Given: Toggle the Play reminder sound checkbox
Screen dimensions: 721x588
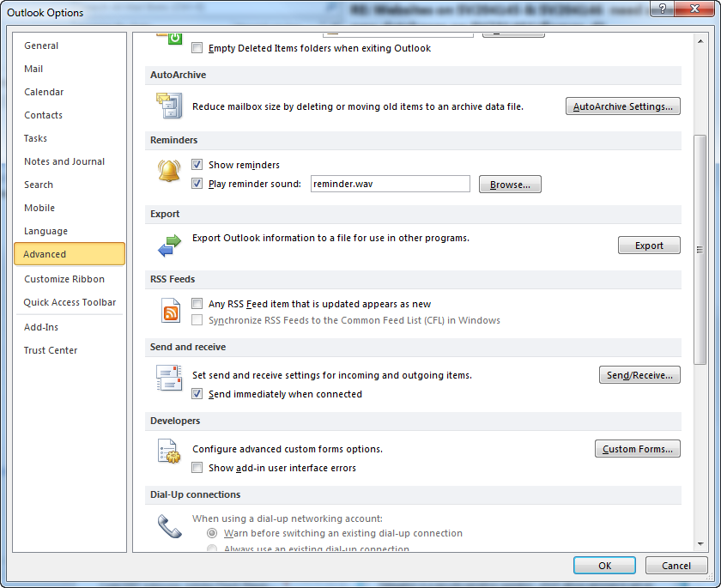Looking at the screenshot, I should (x=197, y=184).
